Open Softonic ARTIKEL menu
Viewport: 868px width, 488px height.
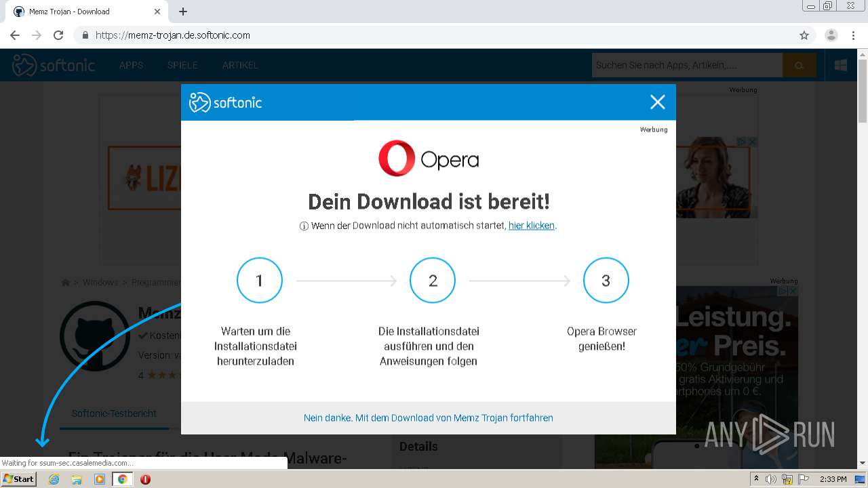click(240, 65)
